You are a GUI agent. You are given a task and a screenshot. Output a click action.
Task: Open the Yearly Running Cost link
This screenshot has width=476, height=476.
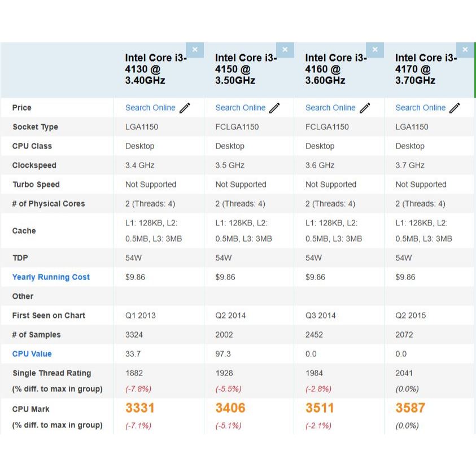coord(51,277)
